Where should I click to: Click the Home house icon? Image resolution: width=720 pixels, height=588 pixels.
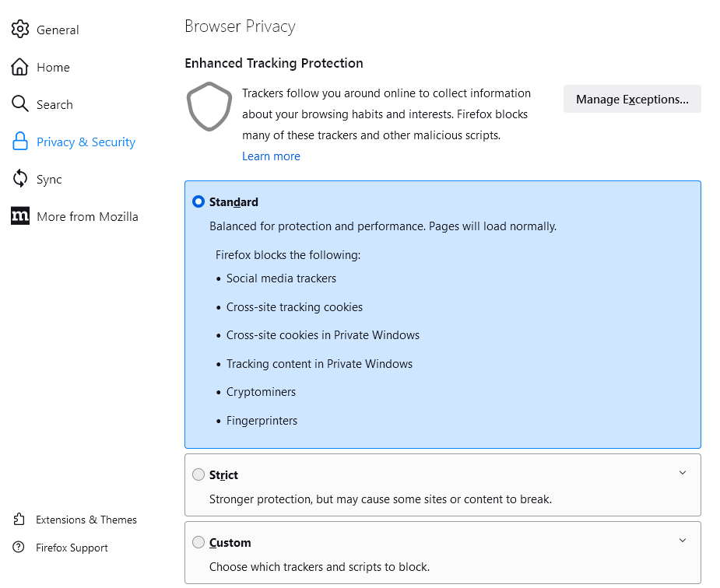(x=20, y=67)
